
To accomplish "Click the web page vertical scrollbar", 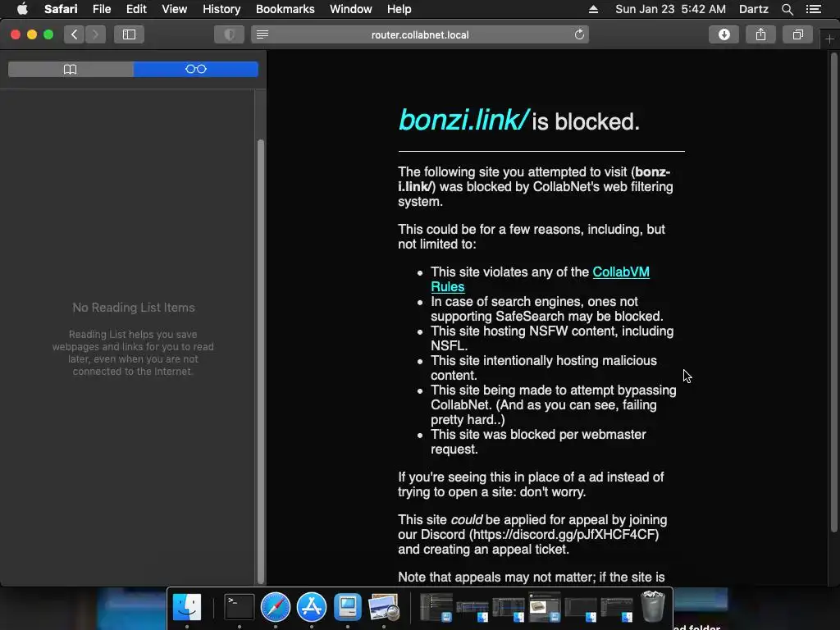I will click(833, 292).
